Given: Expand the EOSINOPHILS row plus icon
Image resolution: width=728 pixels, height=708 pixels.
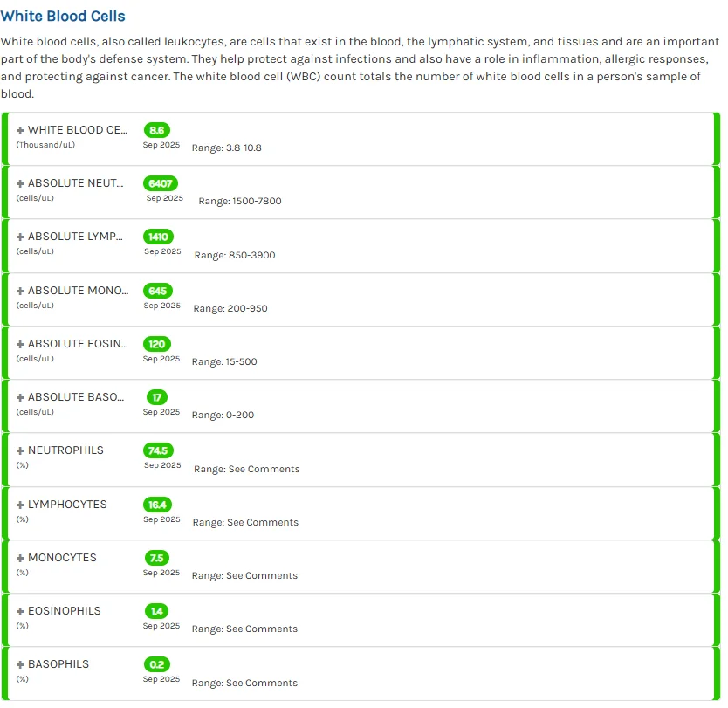Looking at the screenshot, I should click(x=20, y=611).
